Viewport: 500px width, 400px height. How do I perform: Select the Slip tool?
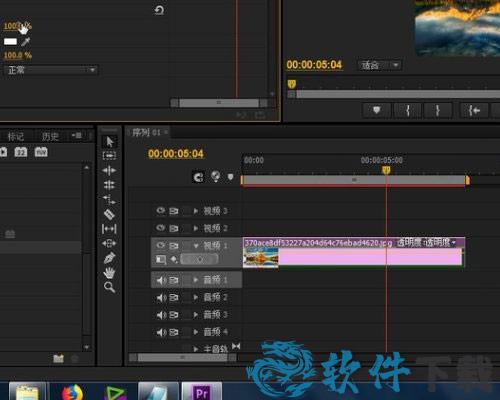[109, 229]
